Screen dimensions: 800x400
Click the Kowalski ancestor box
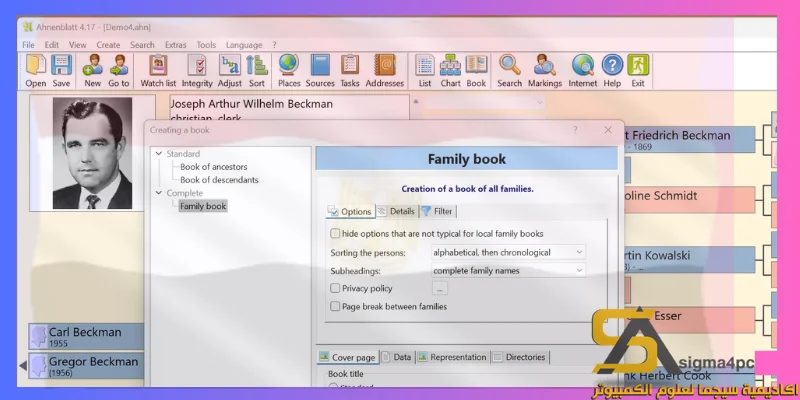point(689,260)
